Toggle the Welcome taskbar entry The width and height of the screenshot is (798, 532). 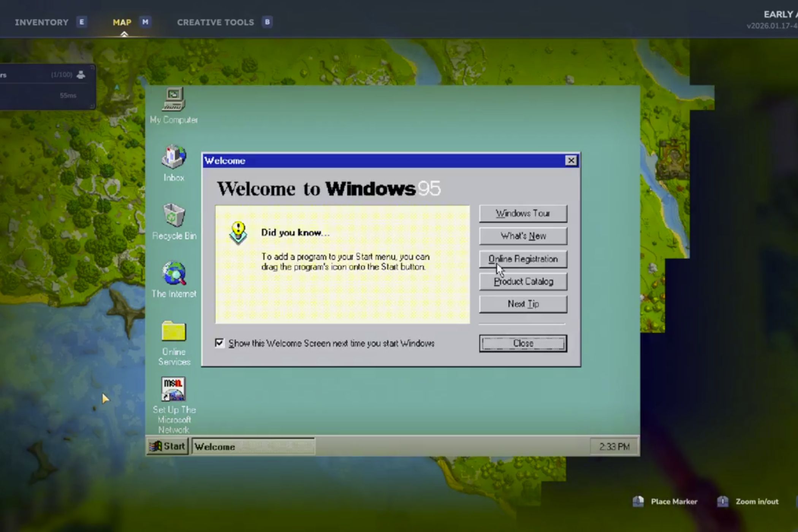click(x=253, y=446)
